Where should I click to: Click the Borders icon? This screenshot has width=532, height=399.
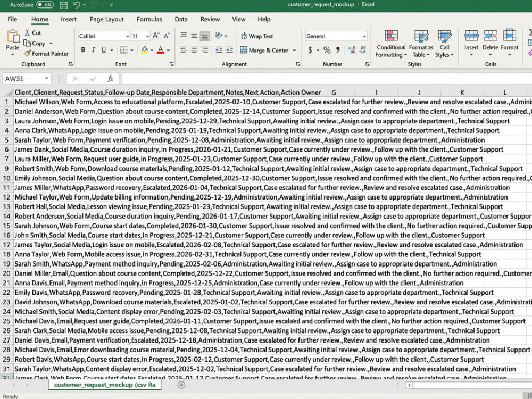(124, 50)
